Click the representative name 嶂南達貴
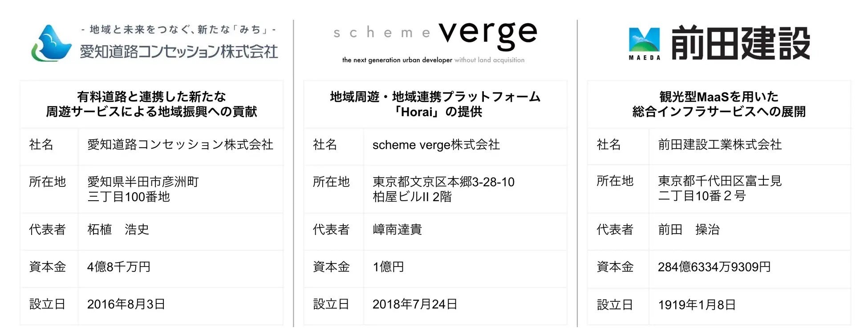This screenshot has width=868, height=332. [x=397, y=230]
